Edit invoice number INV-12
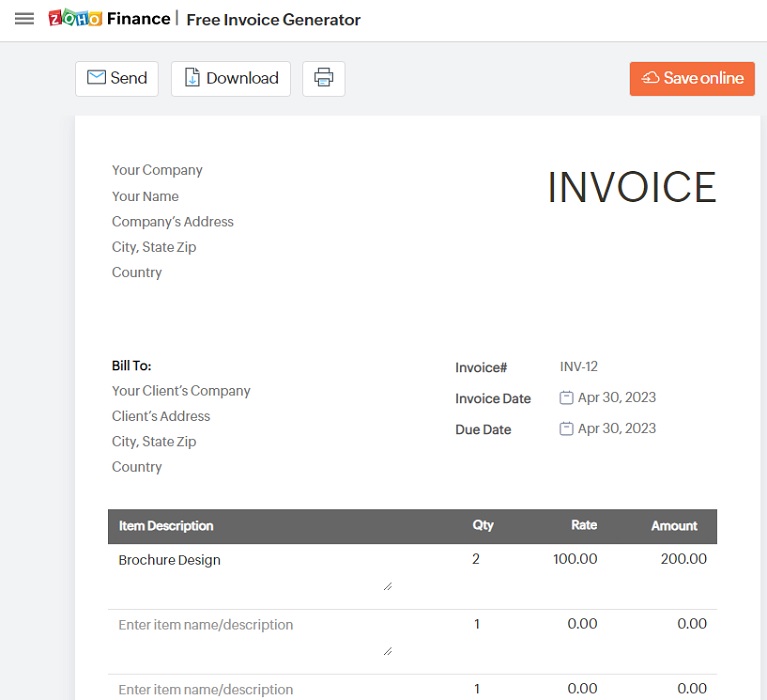 (x=579, y=366)
